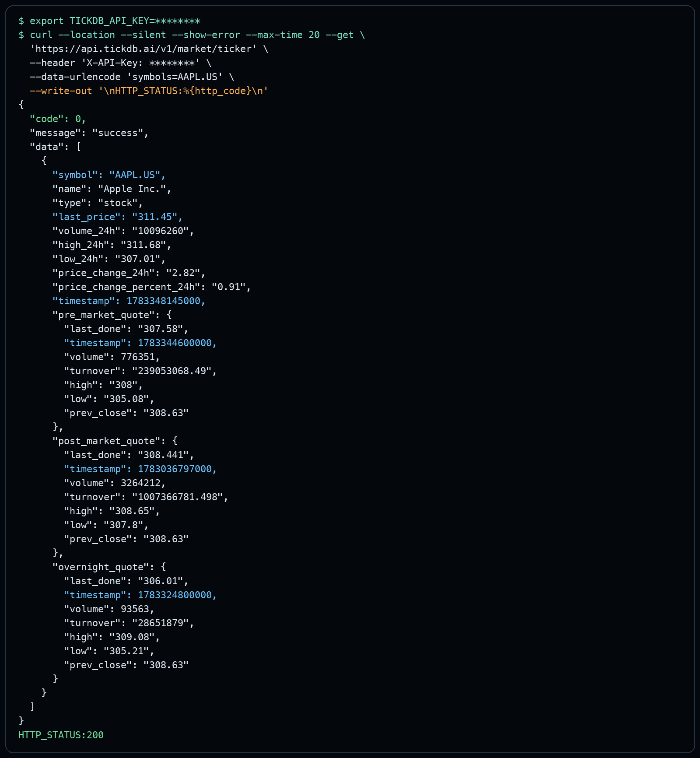Click the api.tickdb.ai market ticker URL

tap(143, 49)
